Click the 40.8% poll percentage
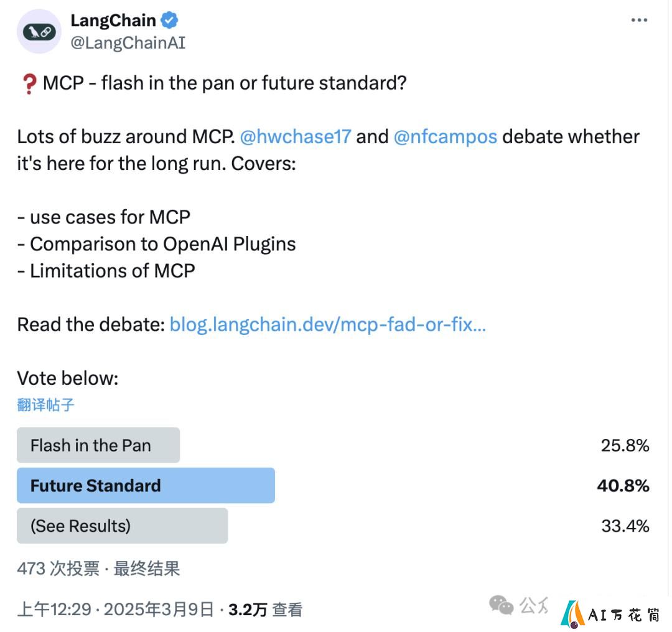672x632 pixels. [x=623, y=485]
